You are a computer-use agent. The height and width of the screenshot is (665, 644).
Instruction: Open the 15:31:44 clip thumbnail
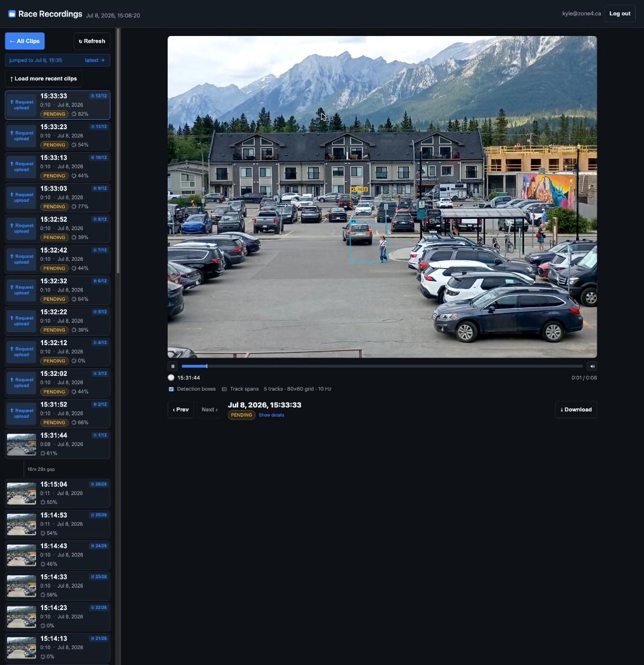(x=22, y=444)
